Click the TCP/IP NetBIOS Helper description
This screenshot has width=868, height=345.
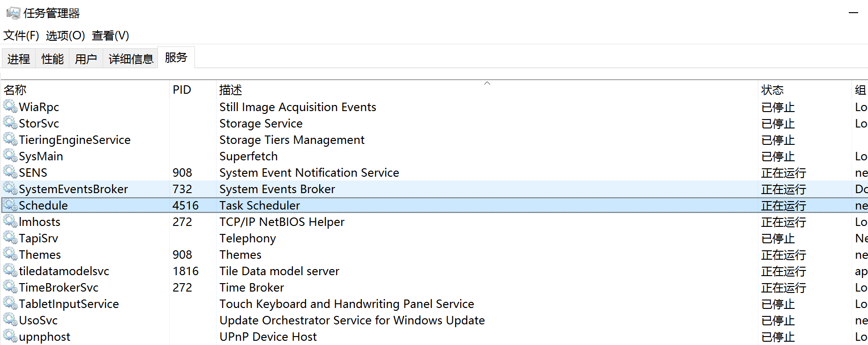[282, 222]
